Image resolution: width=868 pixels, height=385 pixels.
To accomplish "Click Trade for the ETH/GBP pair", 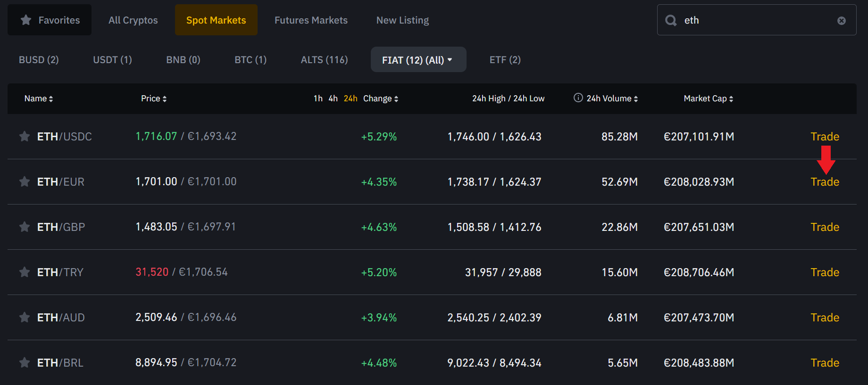I will click(825, 227).
